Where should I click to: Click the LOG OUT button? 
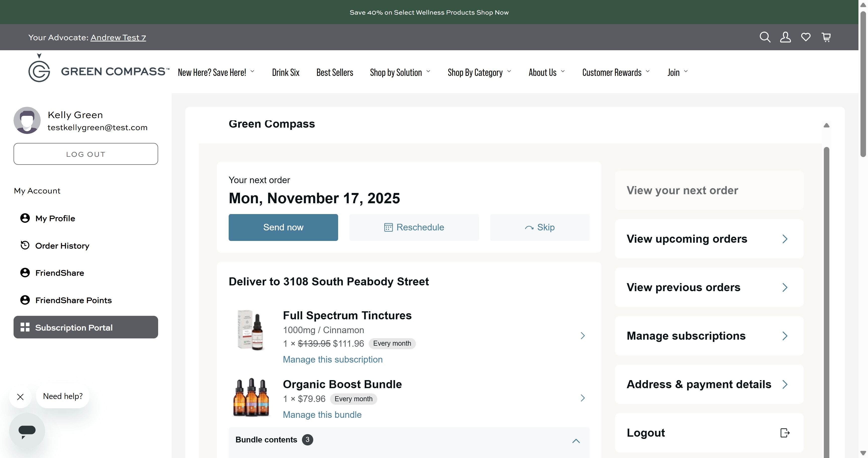point(86,154)
